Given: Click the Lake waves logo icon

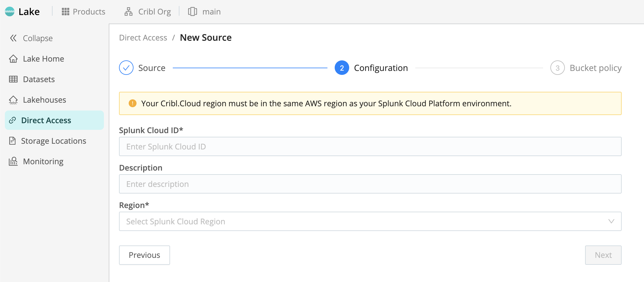Looking at the screenshot, I should tap(9, 11).
